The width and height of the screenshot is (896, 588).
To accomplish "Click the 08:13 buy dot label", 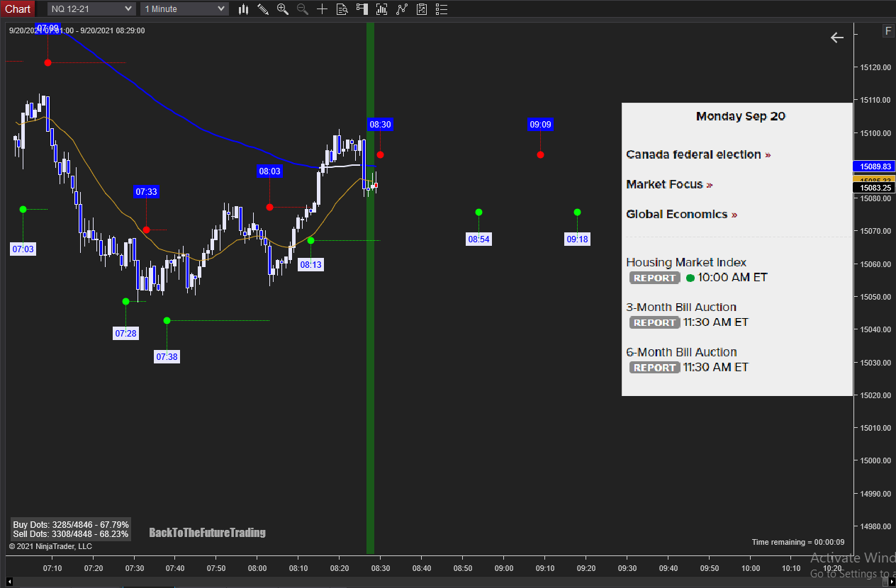I will pos(310,265).
